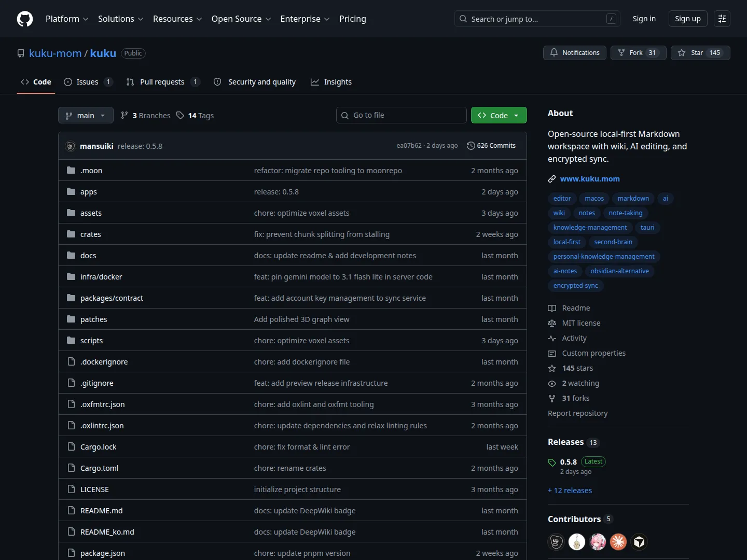Click the Notifications bell button
Screen dimensions: 747x560
[574, 53]
